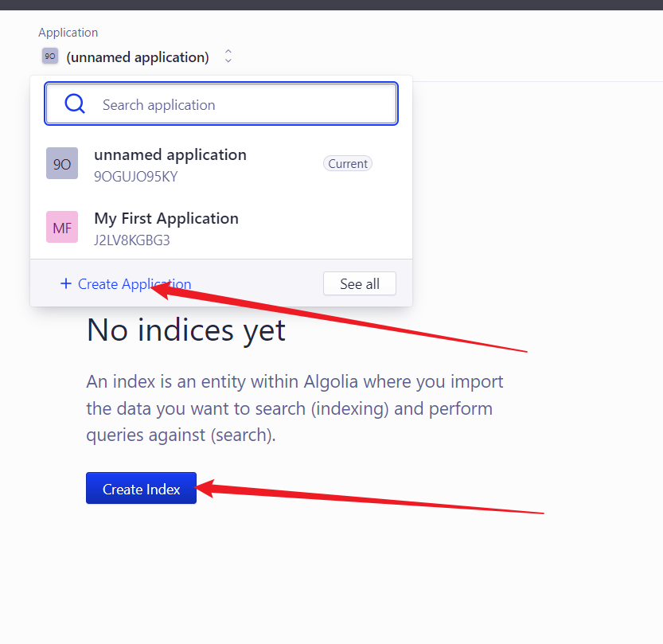Click the blue Create Index button
The image size is (663, 644).
click(141, 489)
